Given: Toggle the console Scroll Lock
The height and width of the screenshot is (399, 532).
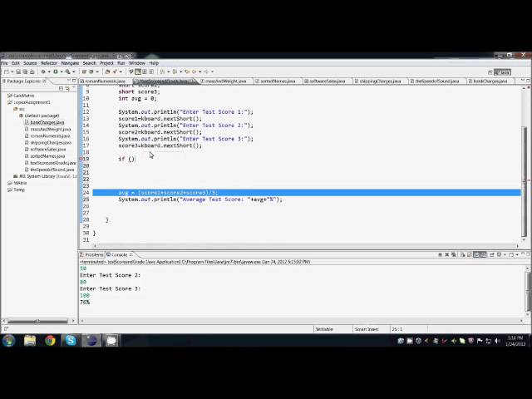Looking at the screenshot, I should pyautogui.click(x=469, y=255).
